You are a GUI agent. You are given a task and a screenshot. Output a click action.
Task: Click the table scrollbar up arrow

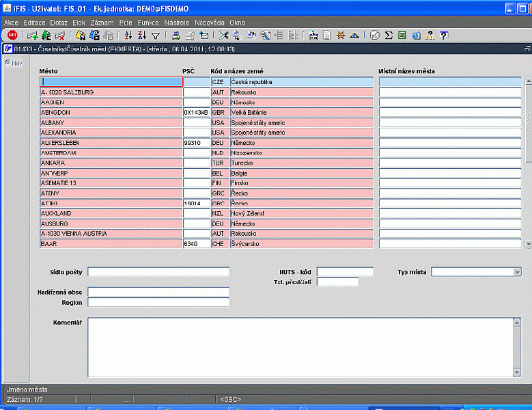(529, 81)
